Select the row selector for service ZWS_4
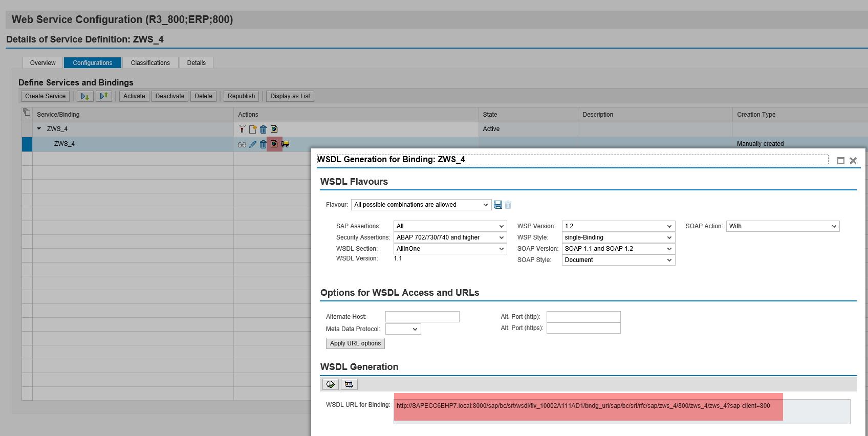The width and height of the screenshot is (868, 436). pyautogui.click(x=27, y=129)
